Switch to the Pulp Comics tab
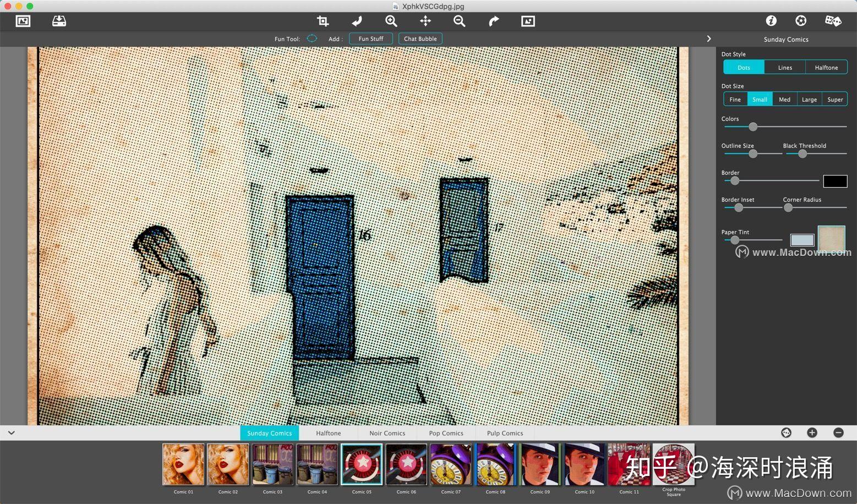 [505, 433]
